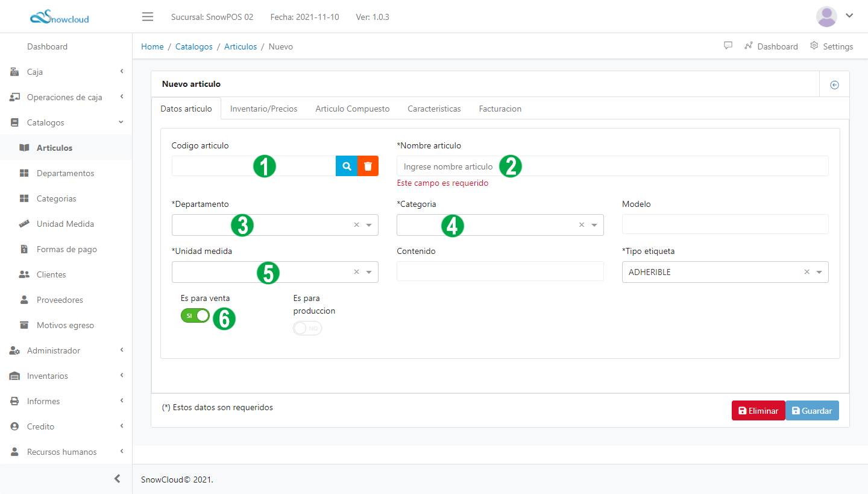Click the Nombre articulo input field
Viewport: 868px width, 494px height.
point(612,166)
